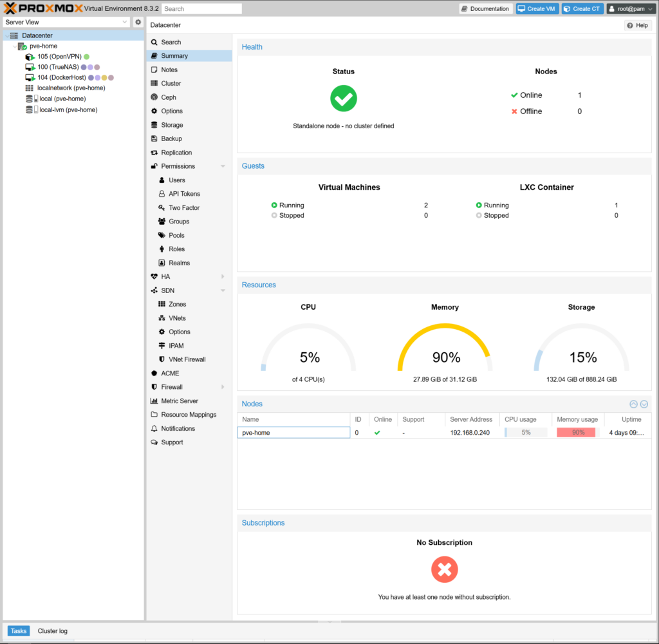The height and width of the screenshot is (644, 659).
Task: Click the Metric Server chart icon
Action: click(x=154, y=401)
